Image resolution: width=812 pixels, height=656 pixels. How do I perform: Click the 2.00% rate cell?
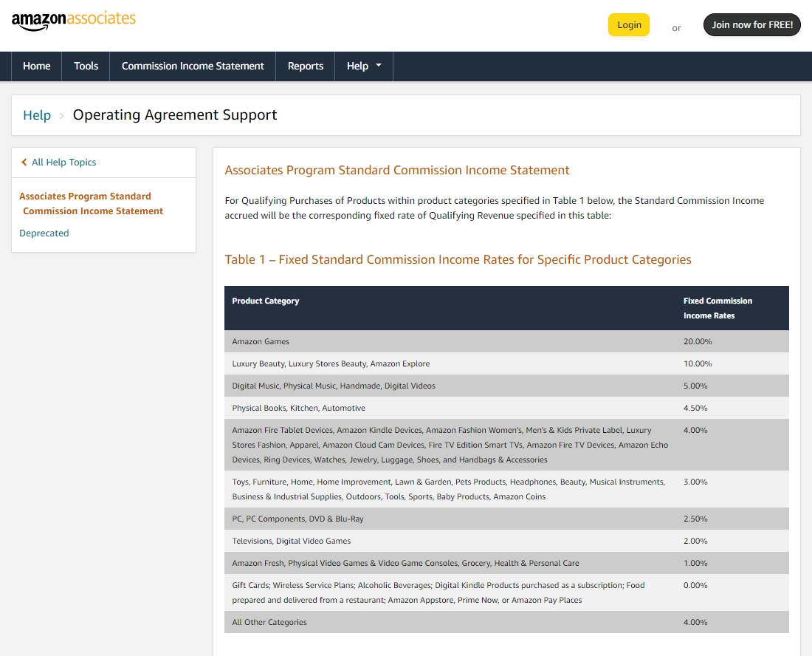pos(695,541)
